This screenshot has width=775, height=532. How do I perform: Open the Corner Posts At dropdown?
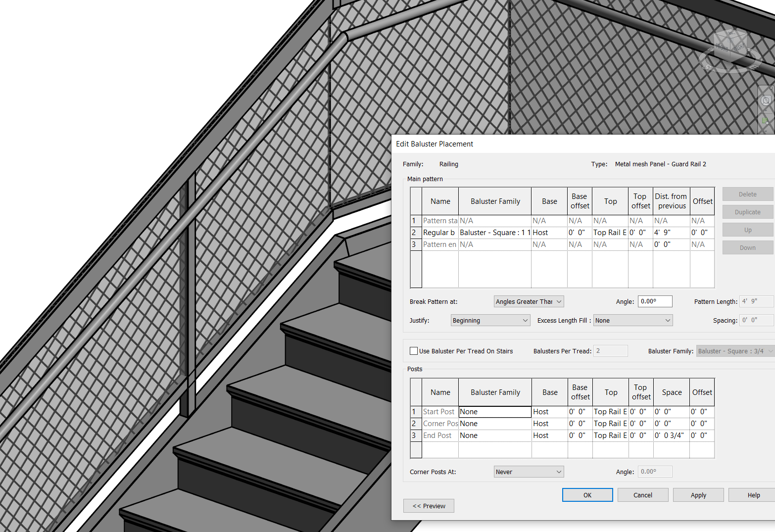[x=528, y=471]
